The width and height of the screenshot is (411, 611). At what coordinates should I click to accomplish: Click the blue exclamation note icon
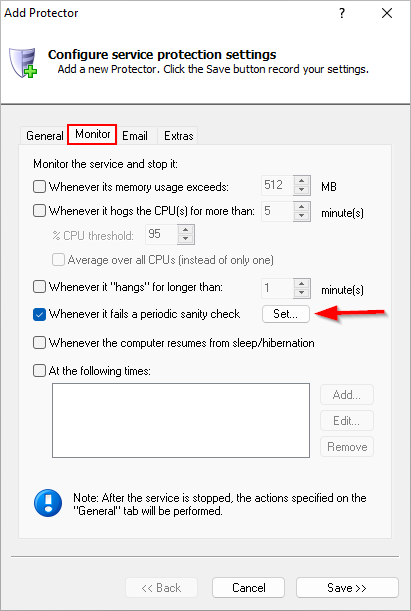[x=48, y=503]
